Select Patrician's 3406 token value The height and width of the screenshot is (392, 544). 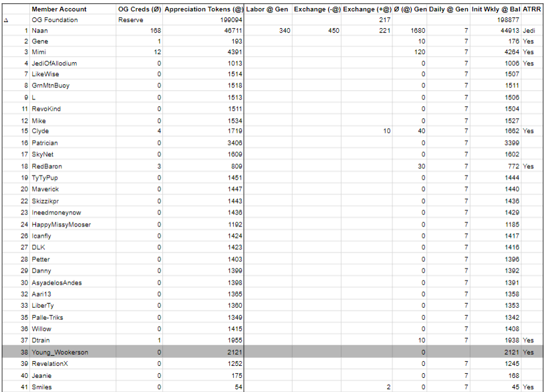[235, 143]
